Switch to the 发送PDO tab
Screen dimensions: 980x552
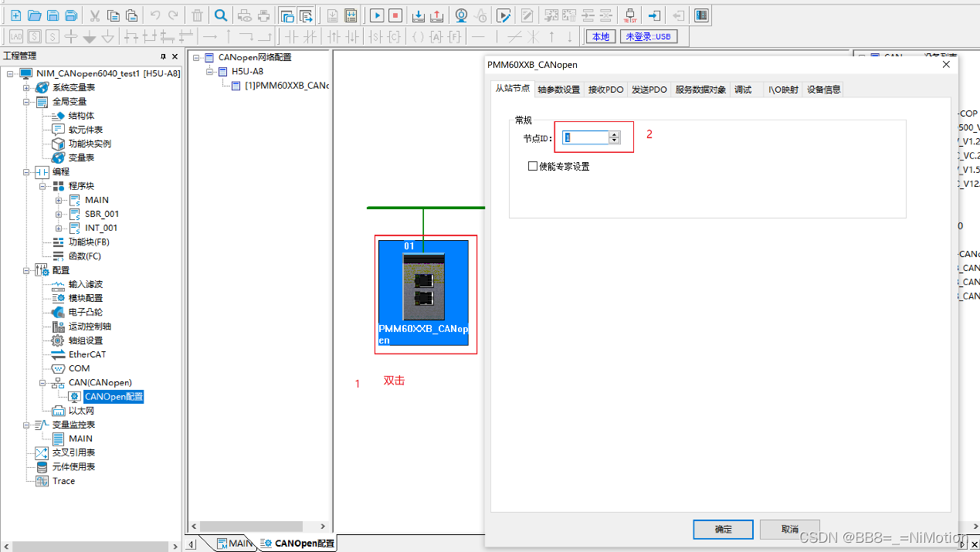[649, 90]
